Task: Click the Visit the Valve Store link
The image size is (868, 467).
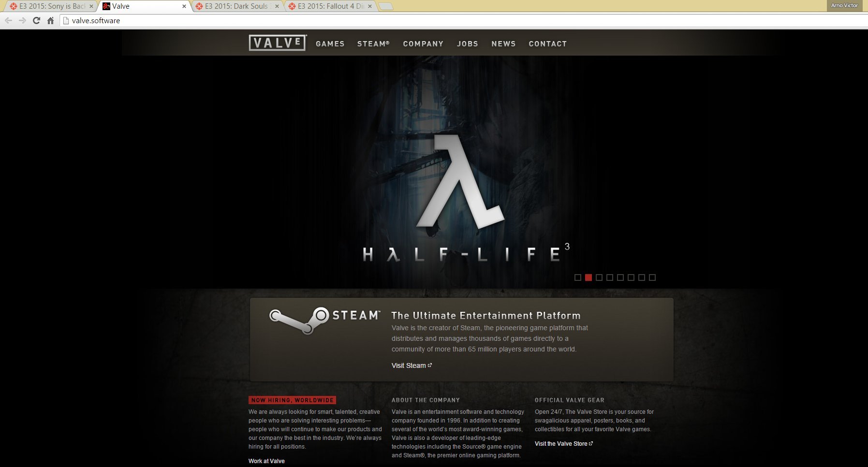Action: click(564, 444)
